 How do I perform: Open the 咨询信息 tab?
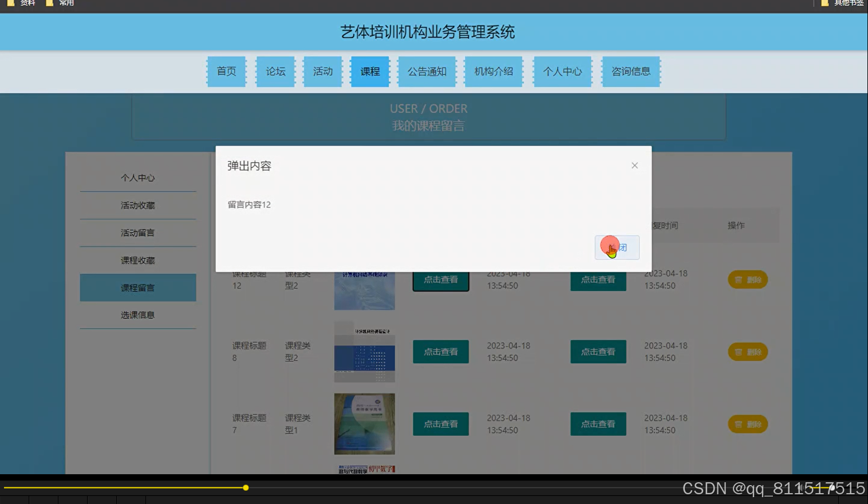630,71
